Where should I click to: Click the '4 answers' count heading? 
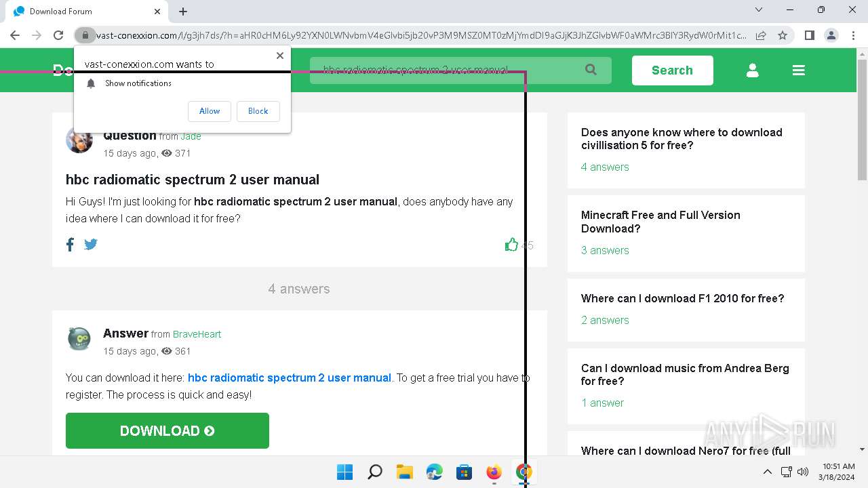[x=299, y=289]
